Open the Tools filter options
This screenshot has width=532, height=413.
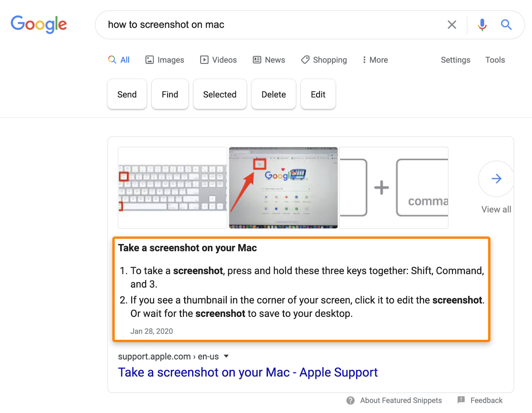pos(495,60)
